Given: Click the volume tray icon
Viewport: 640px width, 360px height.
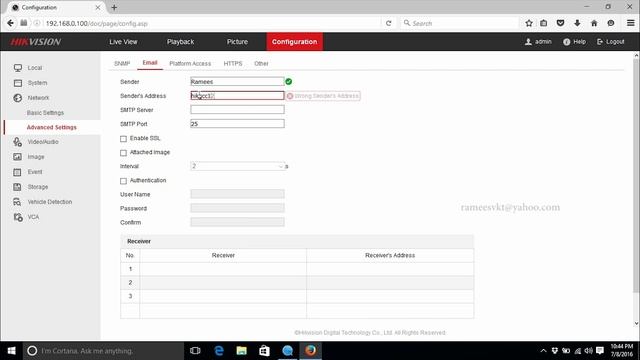Looking at the screenshot, I should (588, 351).
